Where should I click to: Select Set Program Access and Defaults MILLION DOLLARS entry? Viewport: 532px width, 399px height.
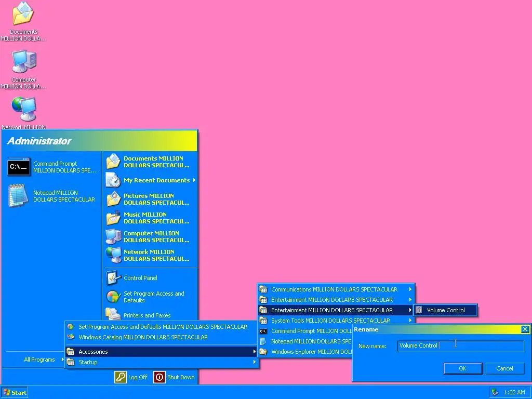(x=162, y=327)
